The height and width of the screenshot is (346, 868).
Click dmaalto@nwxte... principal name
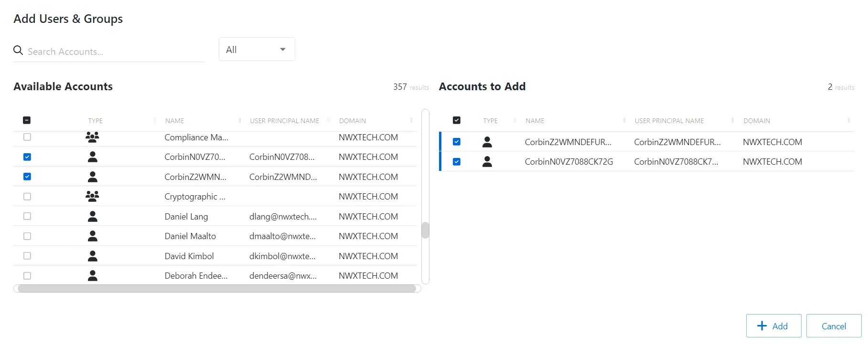(x=282, y=236)
